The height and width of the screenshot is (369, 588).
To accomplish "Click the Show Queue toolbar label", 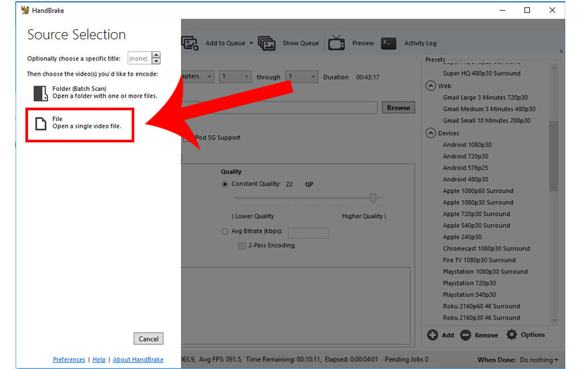I will point(301,43).
